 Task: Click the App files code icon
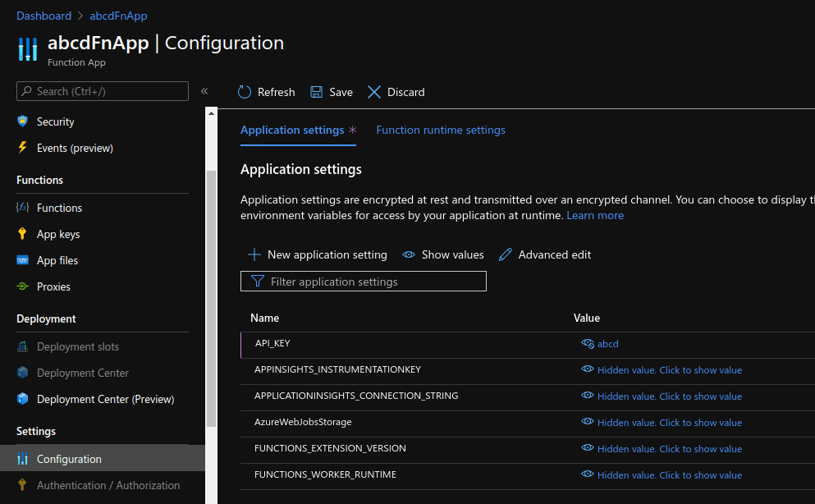(22, 260)
